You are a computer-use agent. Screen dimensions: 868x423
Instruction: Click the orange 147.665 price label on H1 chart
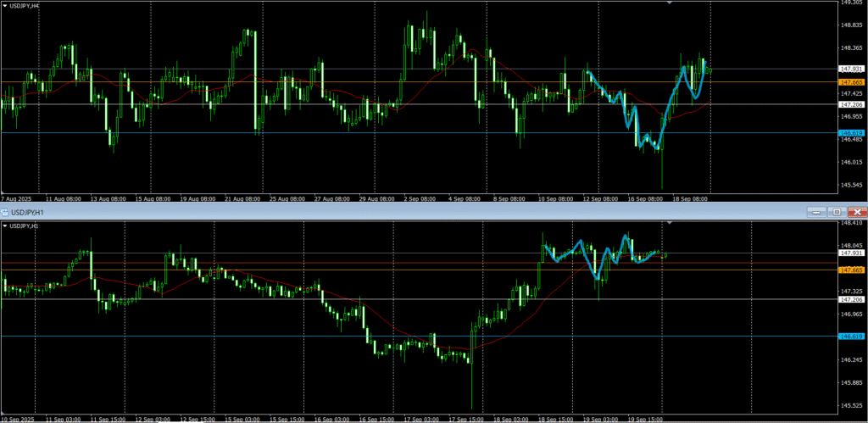click(x=850, y=270)
